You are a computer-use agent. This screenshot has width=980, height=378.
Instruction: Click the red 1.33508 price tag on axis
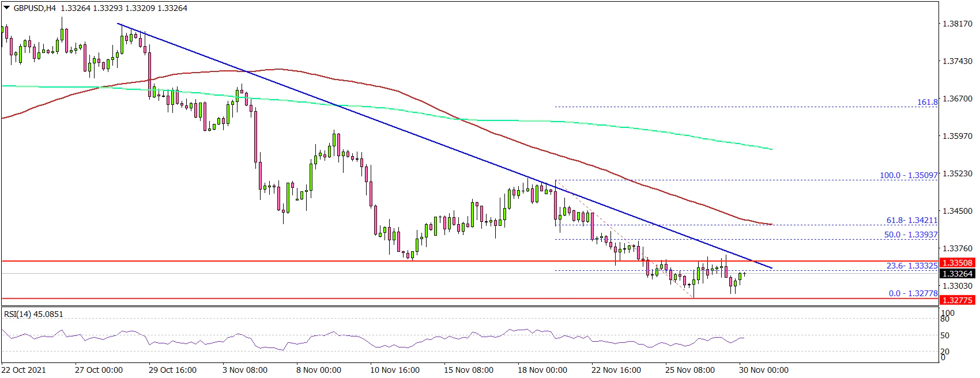[957, 263]
